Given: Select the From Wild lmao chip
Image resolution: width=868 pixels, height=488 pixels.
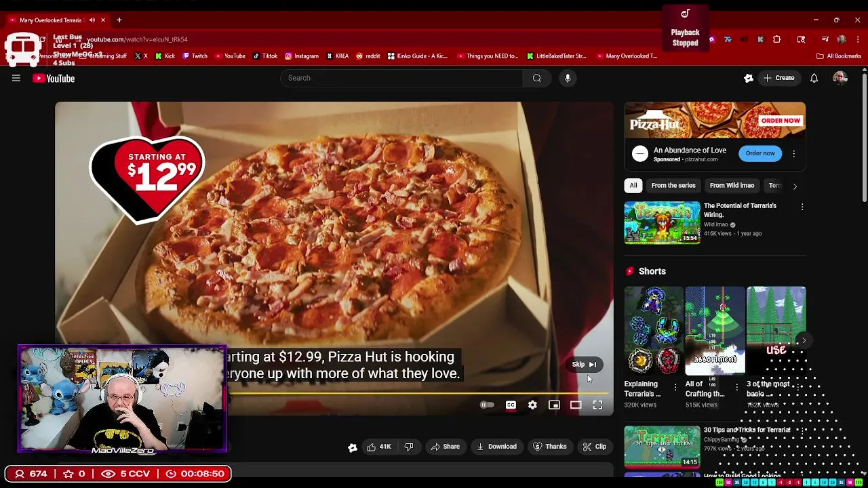Looking at the screenshot, I should point(732,186).
